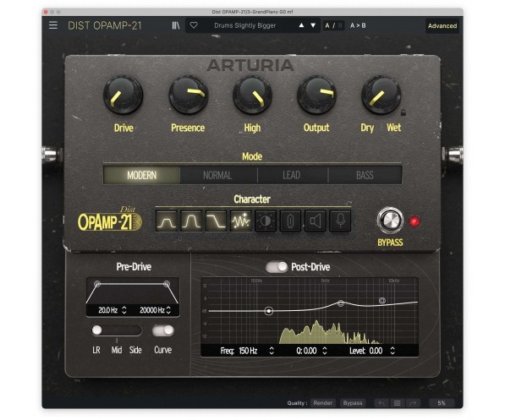This screenshot has width=505, height=420.
Task: Select the speaker Character icon
Action: point(315,221)
